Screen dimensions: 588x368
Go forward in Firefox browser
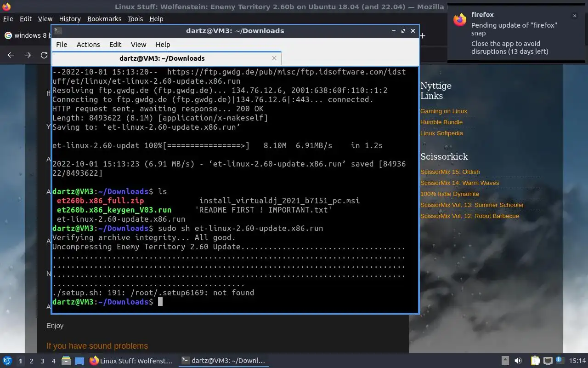[x=28, y=55]
